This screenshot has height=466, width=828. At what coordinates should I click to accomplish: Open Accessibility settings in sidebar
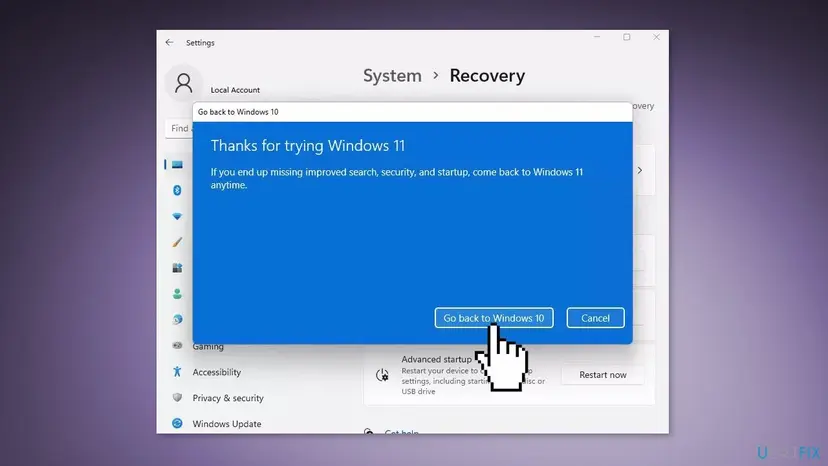click(x=217, y=372)
